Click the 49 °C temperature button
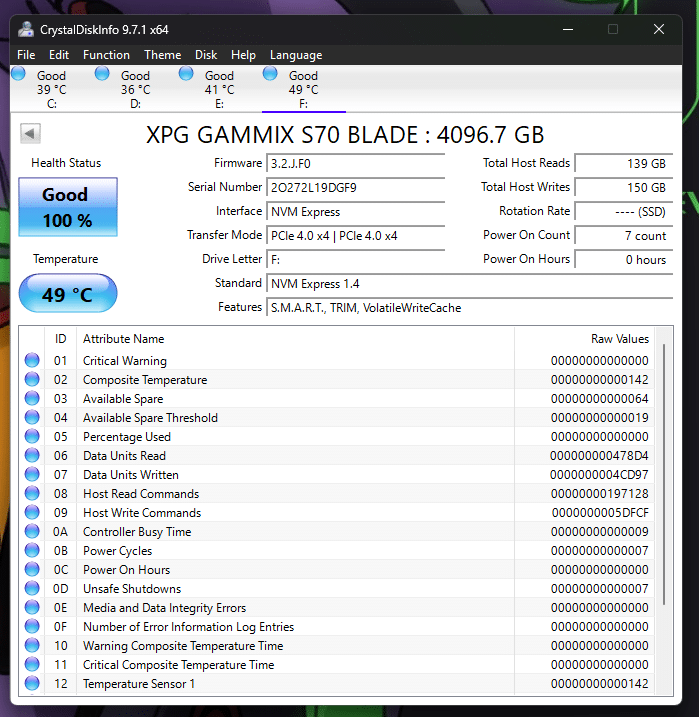 point(67,294)
